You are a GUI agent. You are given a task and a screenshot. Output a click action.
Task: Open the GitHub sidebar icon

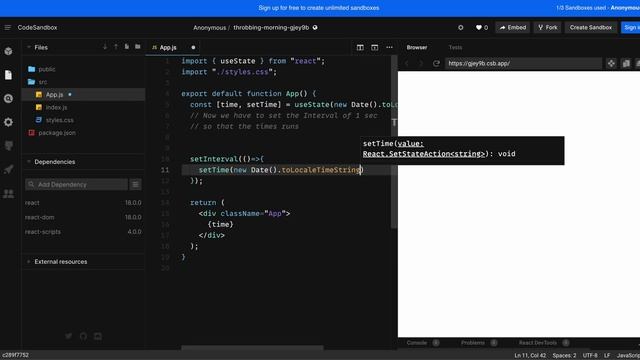(x=8, y=146)
